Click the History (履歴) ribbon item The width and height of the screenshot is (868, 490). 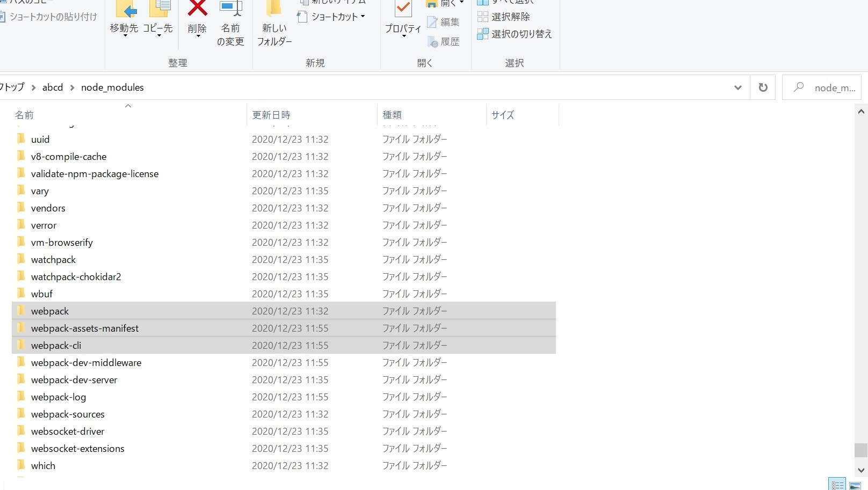click(444, 41)
